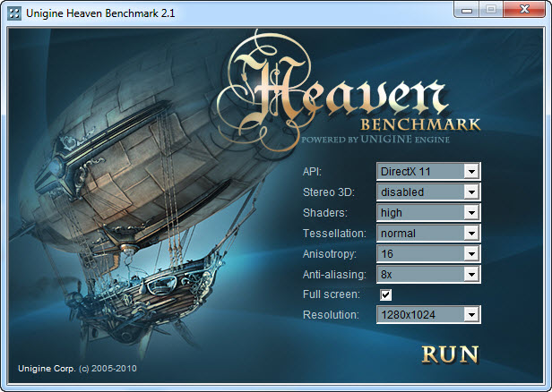Click the 'API:' label
552x392 pixels.
(312, 172)
